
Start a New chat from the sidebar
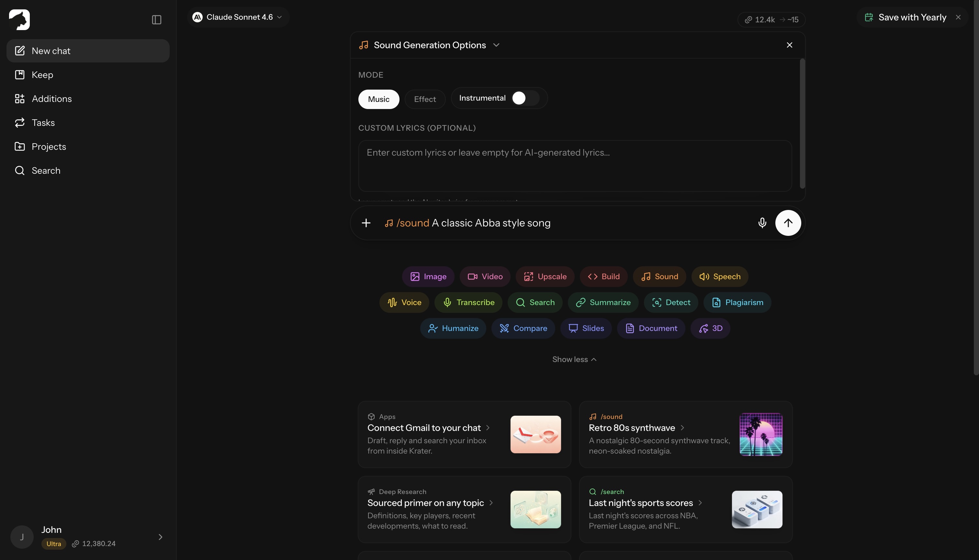[88, 51]
